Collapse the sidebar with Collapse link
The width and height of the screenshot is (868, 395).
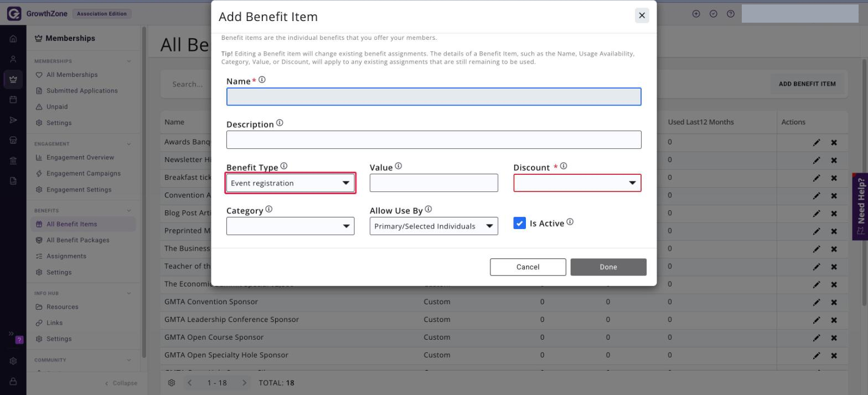coord(121,383)
